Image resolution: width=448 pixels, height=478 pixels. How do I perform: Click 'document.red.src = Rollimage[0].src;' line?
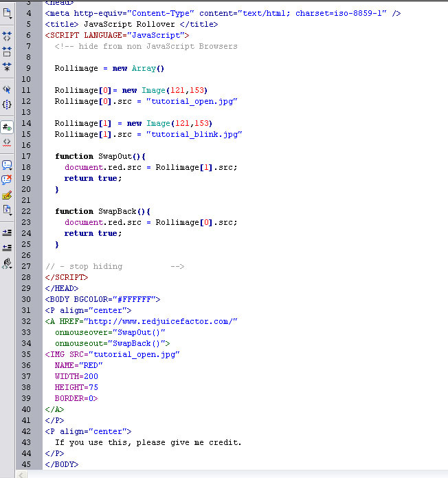[151, 223]
